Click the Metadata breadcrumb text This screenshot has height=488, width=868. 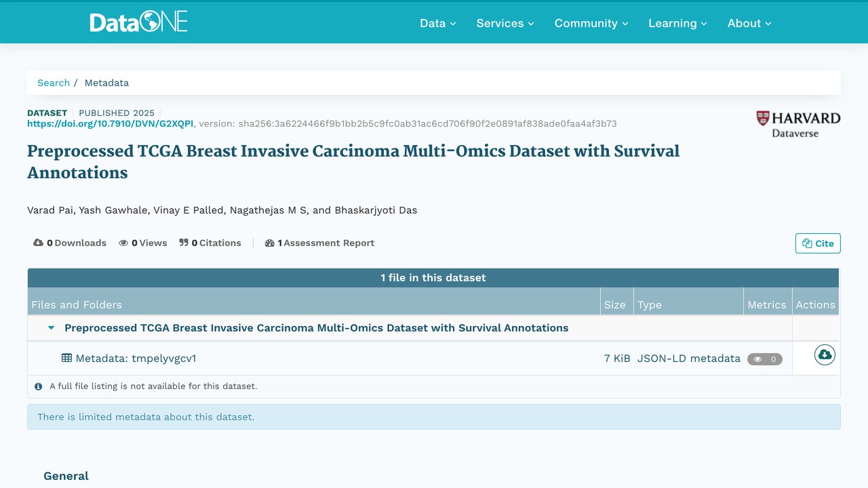click(106, 83)
